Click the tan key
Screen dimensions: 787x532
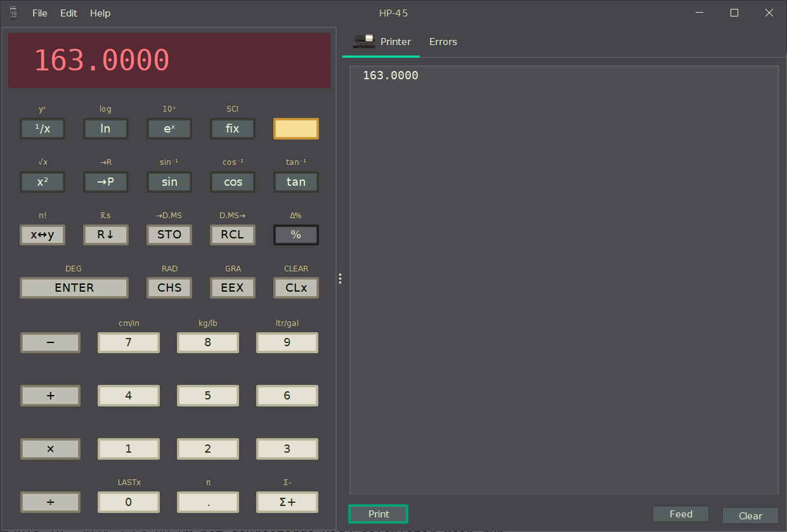pos(296,182)
